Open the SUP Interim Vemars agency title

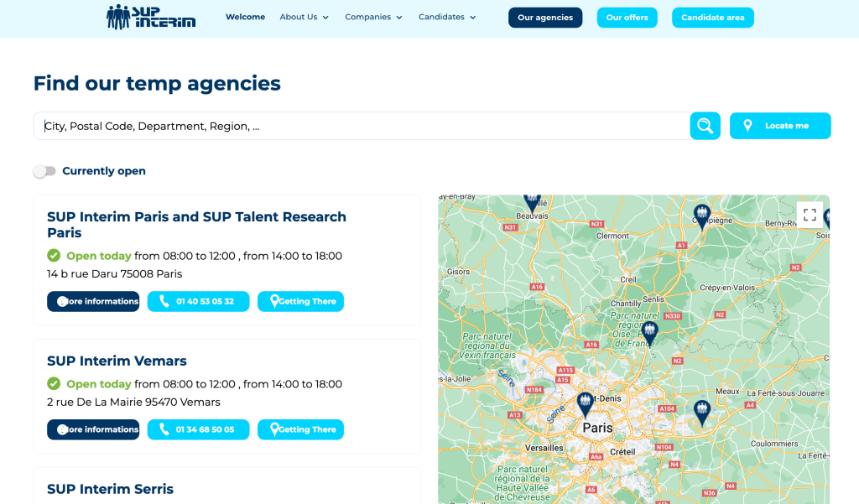tap(117, 361)
